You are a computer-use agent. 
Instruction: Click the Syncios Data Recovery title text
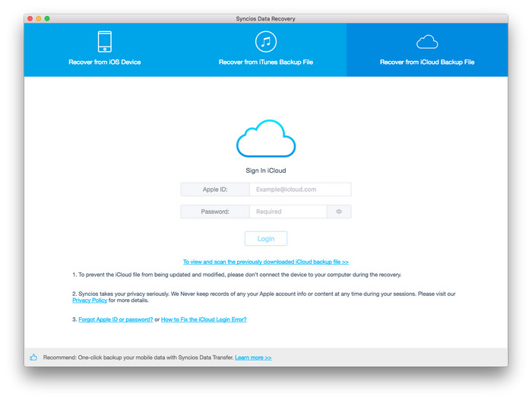pyautogui.click(x=266, y=19)
